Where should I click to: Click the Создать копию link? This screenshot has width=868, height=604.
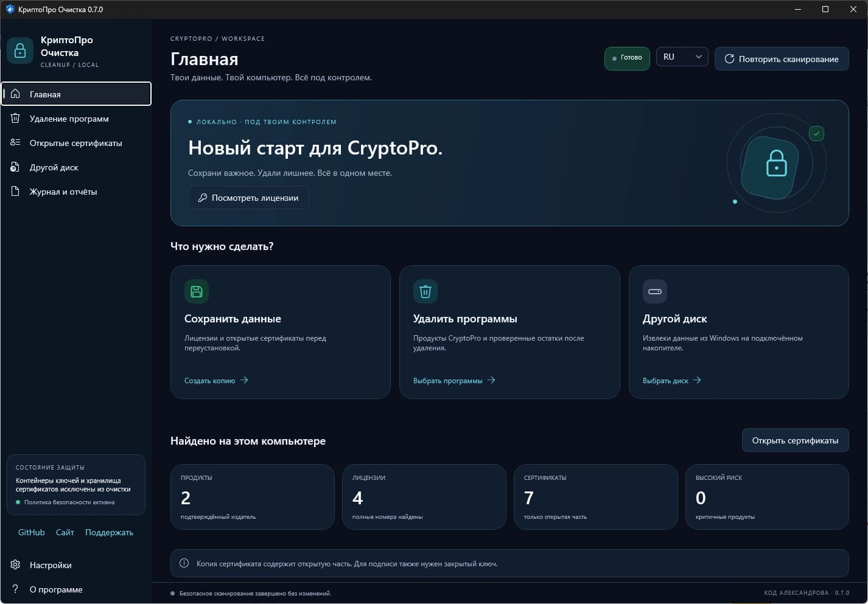[216, 380]
